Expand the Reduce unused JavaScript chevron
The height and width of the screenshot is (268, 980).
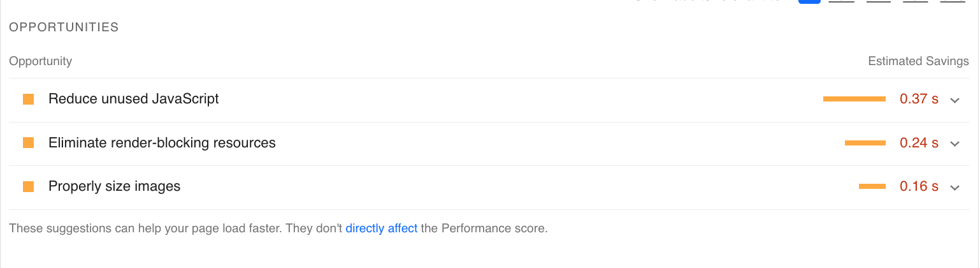click(955, 100)
